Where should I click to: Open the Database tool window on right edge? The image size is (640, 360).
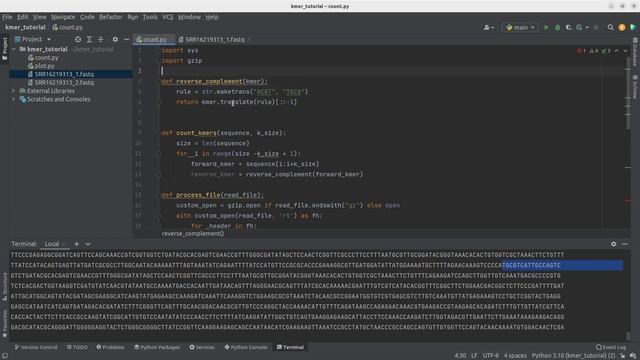point(635,52)
